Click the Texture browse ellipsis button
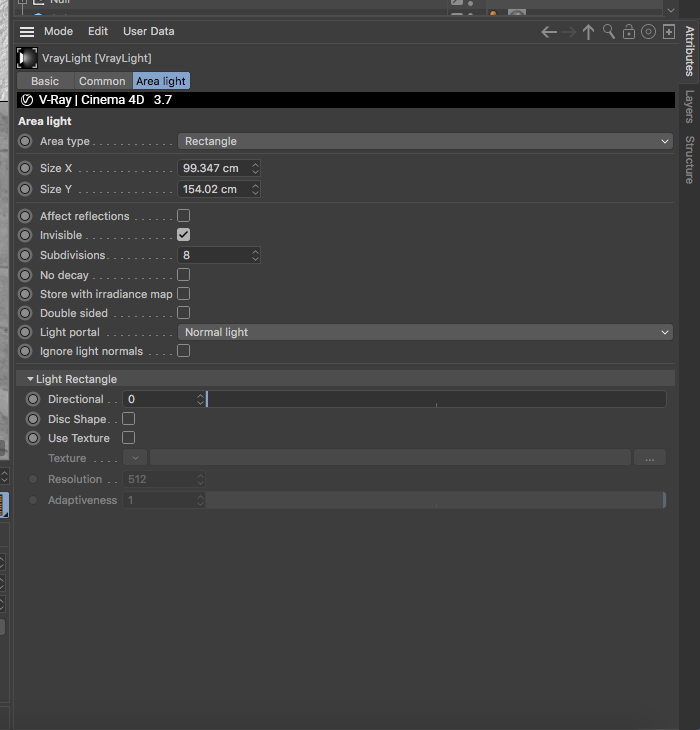 (650, 458)
